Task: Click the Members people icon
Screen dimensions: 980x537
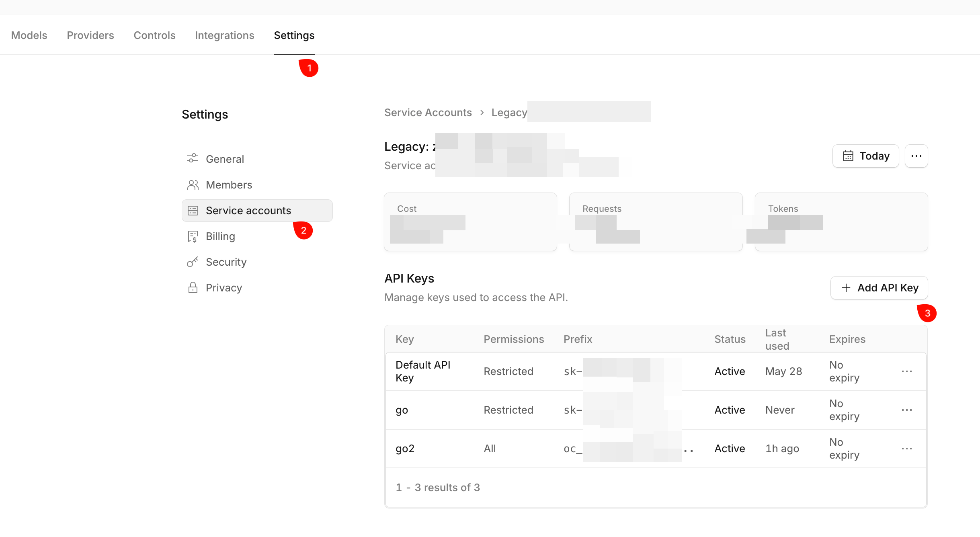Action: pyautogui.click(x=193, y=185)
